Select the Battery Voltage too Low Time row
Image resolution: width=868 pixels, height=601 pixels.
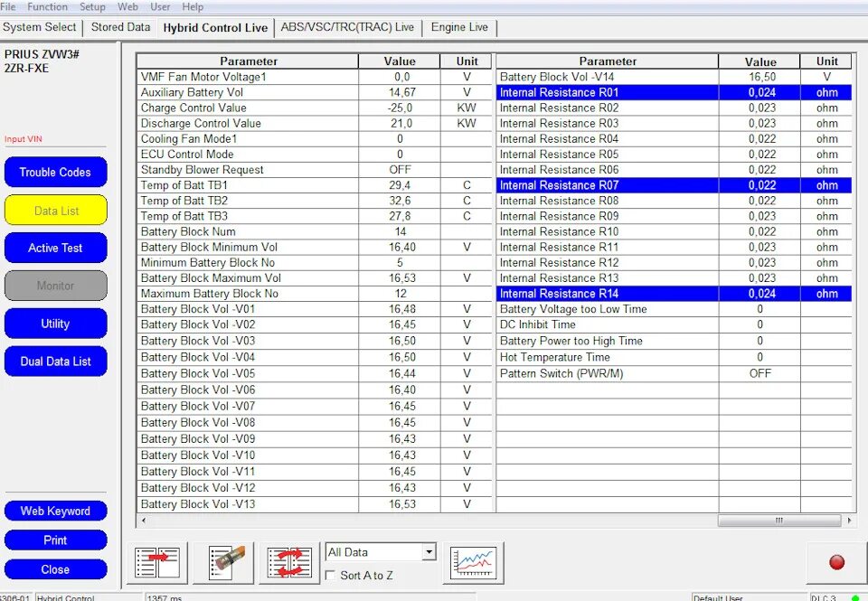click(674, 309)
